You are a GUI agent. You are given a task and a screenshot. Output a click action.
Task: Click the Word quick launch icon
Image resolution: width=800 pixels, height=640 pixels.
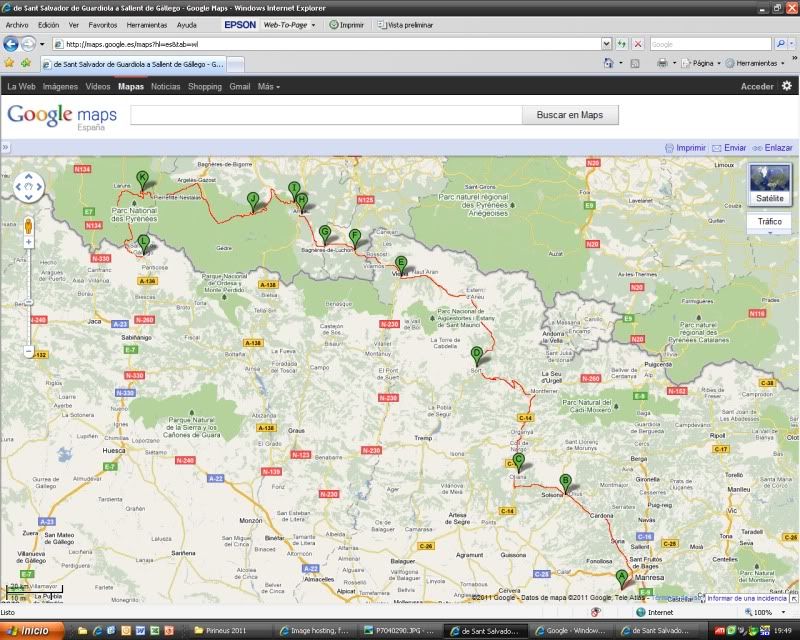(141, 631)
